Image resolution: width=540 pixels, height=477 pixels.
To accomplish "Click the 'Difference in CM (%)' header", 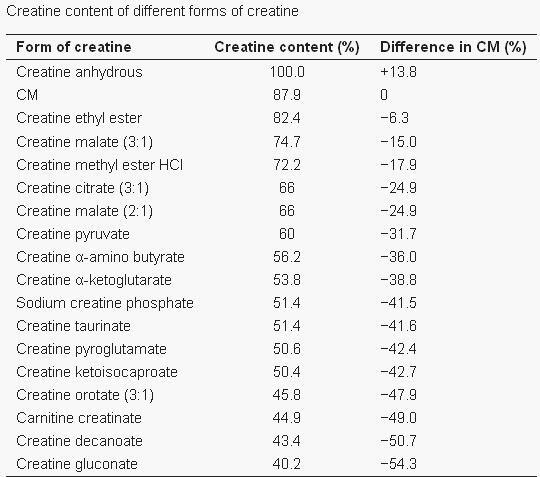I will point(453,47).
